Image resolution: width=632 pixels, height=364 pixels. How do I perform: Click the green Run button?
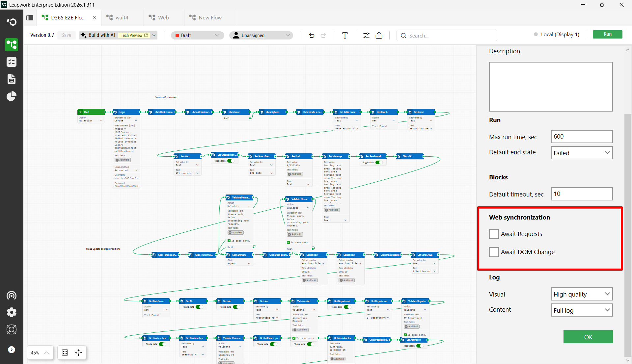tap(607, 35)
